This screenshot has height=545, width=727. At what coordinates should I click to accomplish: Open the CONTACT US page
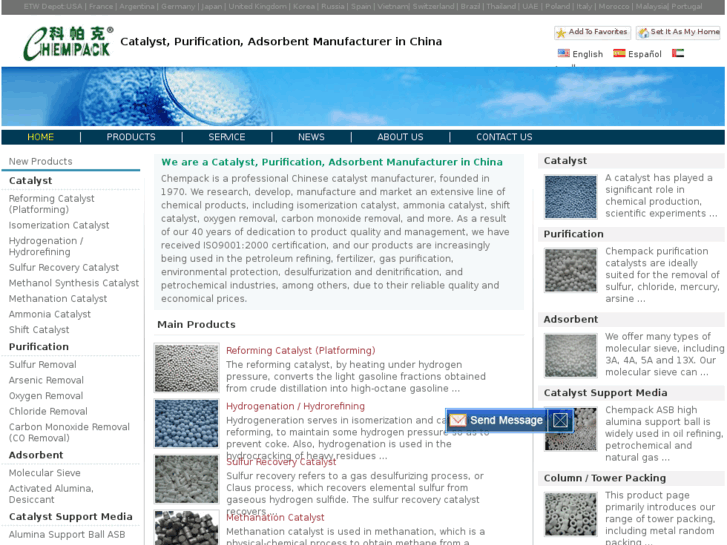pyautogui.click(x=504, y=137)
